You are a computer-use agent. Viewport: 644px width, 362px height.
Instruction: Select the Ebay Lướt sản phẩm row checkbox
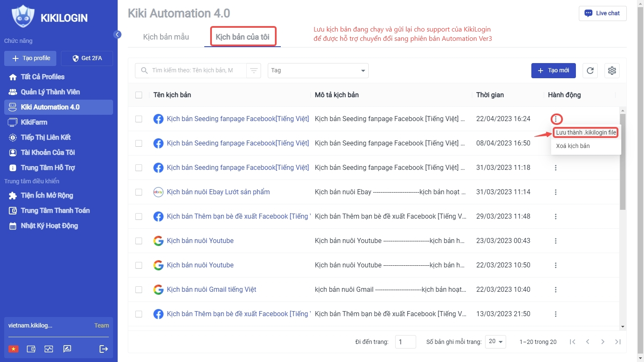pos(139,192)
